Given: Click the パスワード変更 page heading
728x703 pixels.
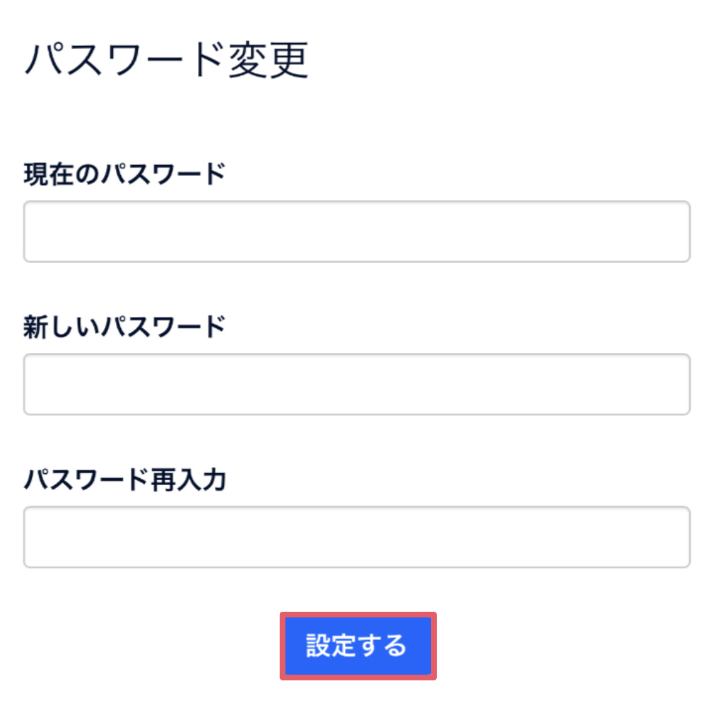Looking at the screenshot, I should [167, 61].
